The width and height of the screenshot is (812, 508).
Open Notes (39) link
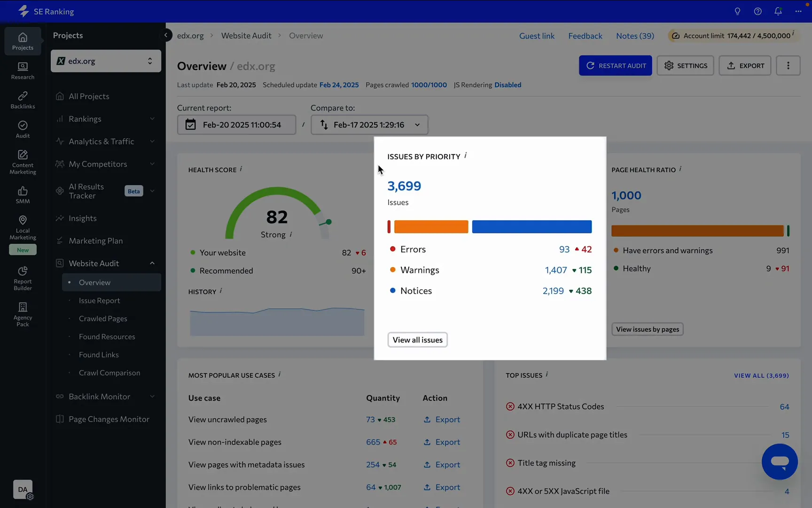pos(635,35)
